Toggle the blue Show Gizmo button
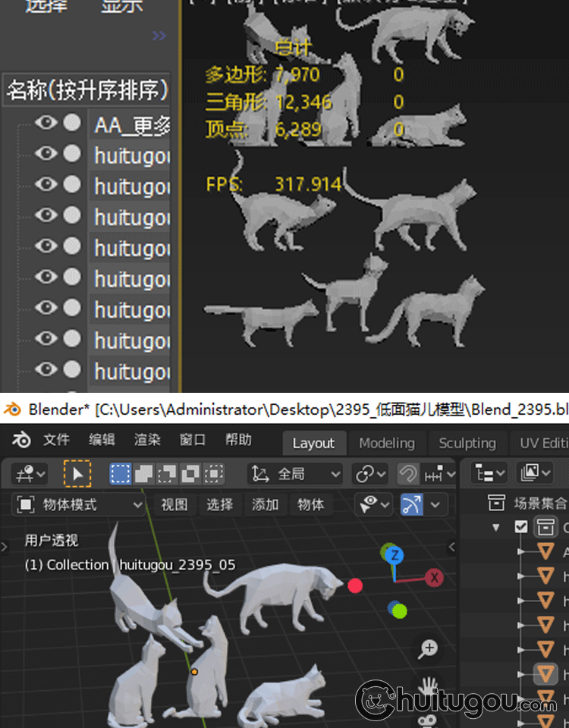This screenshot has height=728, width=569. (x=412, y=505)
